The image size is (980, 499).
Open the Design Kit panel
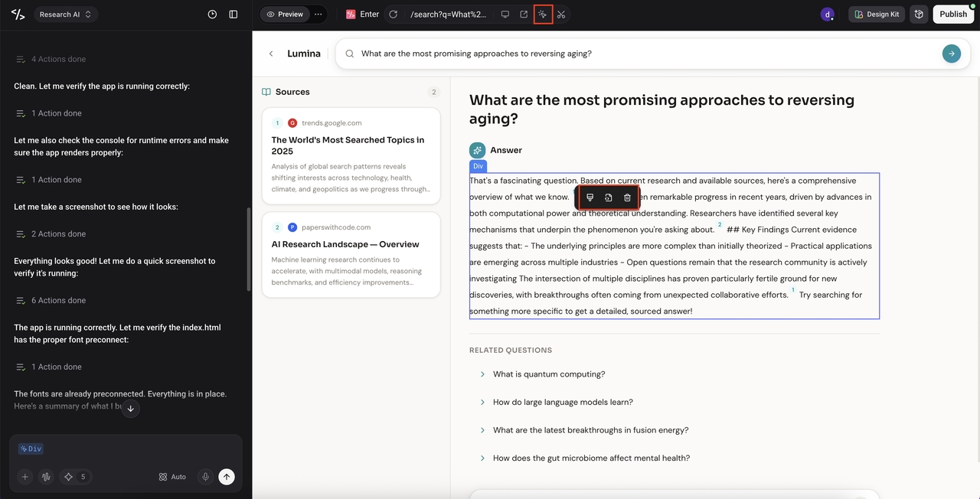tap(877, 14)
